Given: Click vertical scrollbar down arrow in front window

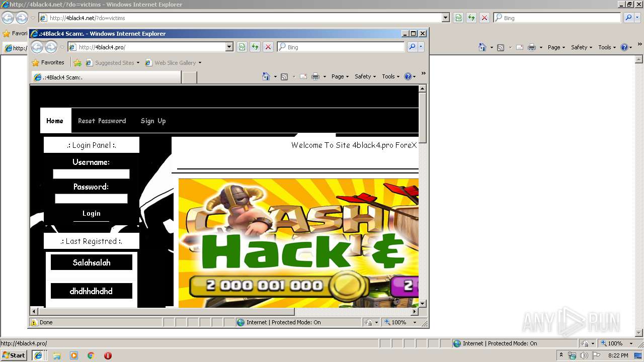Looking at the screenshot, I should click(423, 303).
